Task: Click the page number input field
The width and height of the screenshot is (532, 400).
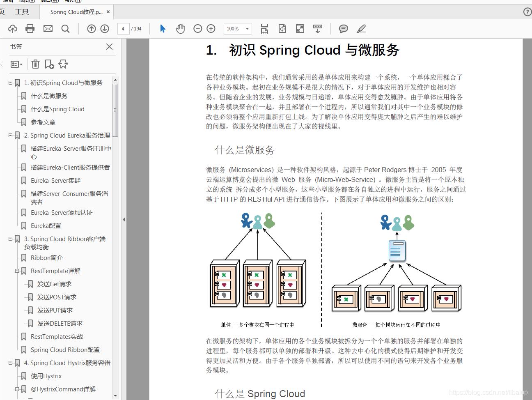Action: (123, 29)
